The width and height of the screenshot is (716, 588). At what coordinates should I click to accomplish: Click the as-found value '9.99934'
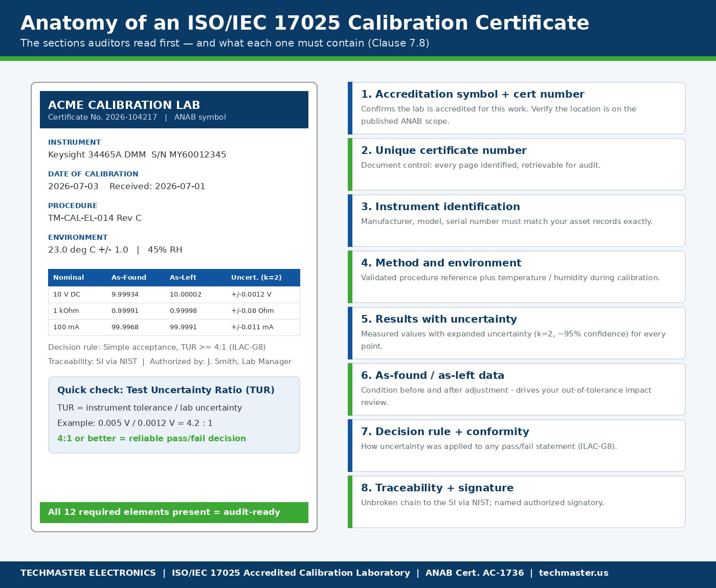pos(125,295)
